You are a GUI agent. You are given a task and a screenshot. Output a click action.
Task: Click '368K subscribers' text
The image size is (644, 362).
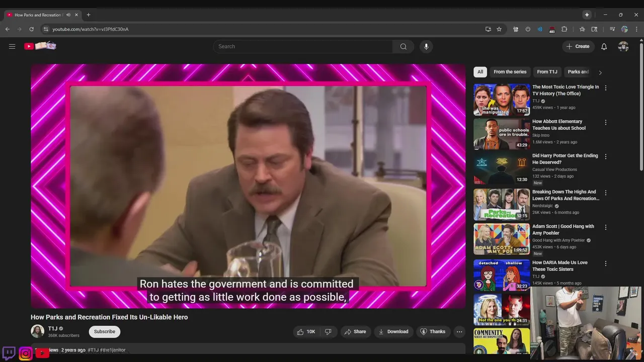tap(63, 335)
